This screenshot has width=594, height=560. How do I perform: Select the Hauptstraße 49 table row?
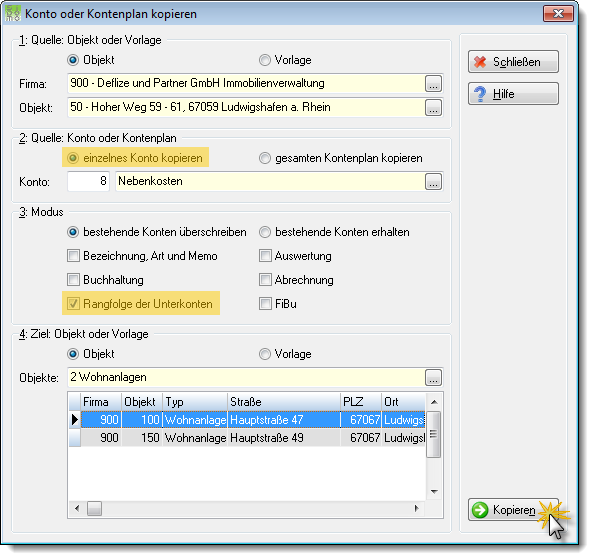click(247, 438)
